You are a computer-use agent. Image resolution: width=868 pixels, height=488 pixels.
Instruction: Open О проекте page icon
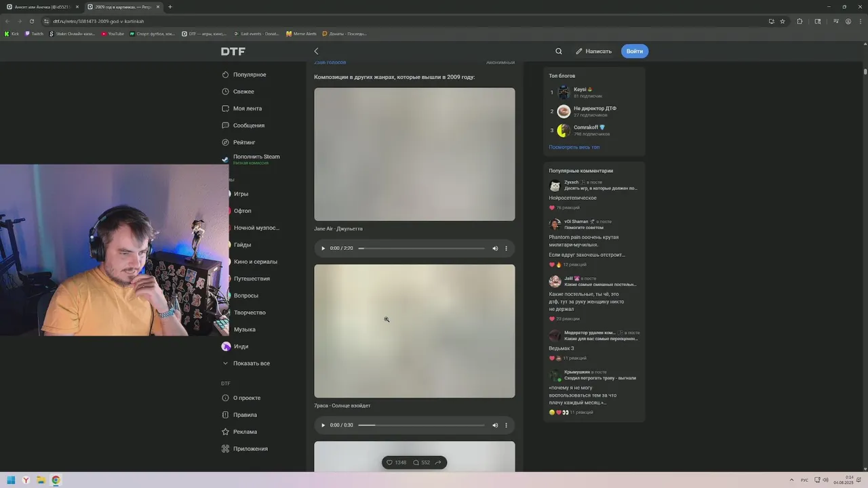226,398
